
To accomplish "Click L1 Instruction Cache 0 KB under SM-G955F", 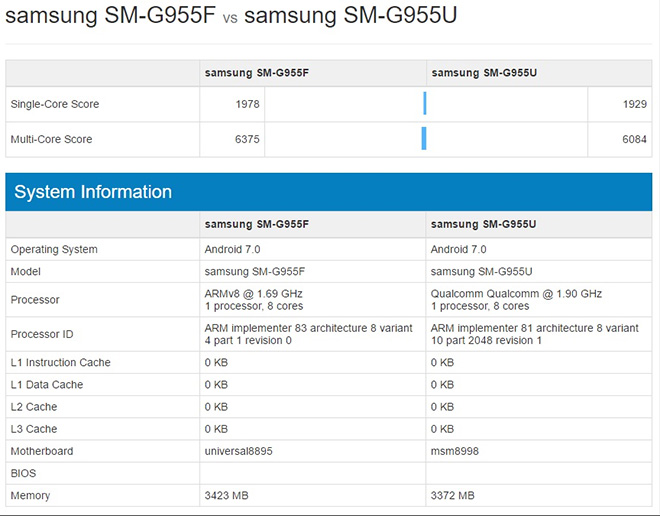I will [216, 362].
